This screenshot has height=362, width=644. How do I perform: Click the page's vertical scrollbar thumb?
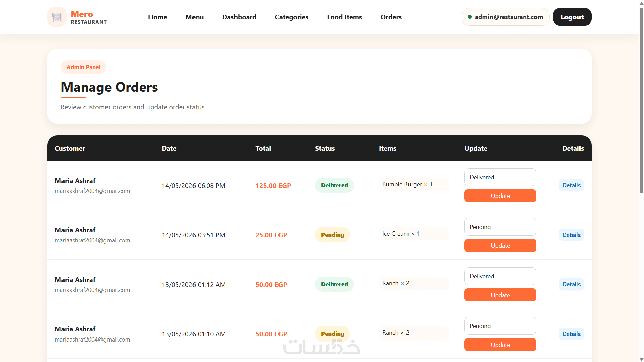(641, 100)
